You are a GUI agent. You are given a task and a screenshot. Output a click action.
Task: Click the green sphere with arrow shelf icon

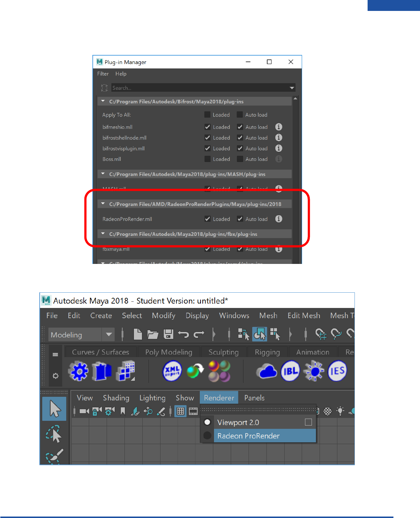coord(195,371)
